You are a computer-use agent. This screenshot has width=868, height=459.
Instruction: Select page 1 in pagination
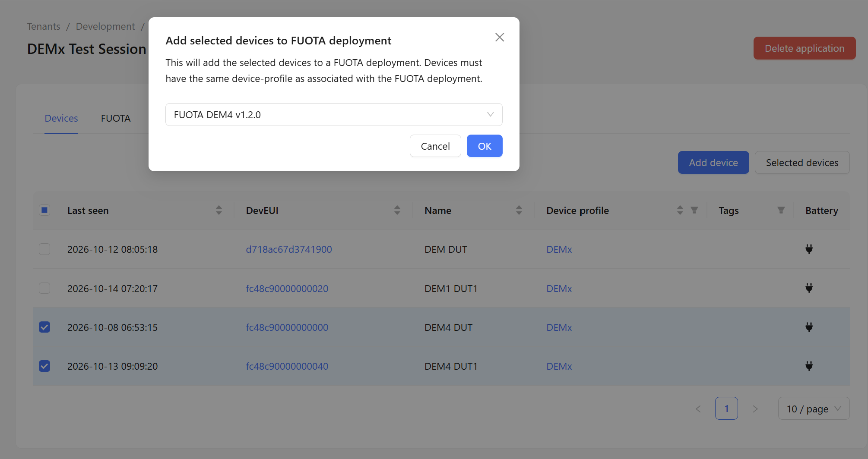click(x=726, y=409)
